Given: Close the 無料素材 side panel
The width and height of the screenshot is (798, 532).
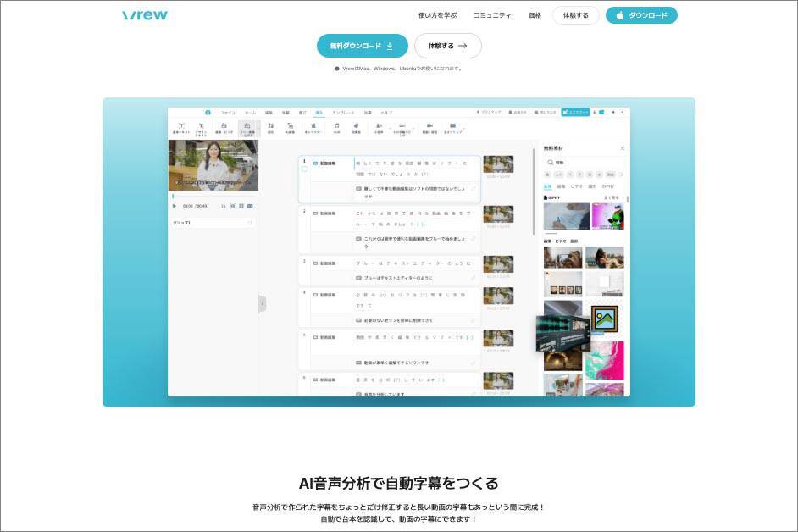Looking at the screenshot, I should click(623, 148).
